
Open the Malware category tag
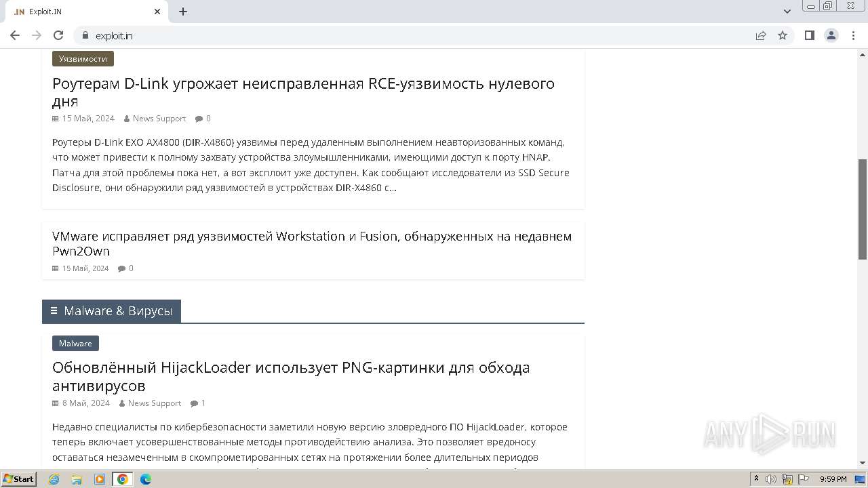(x=75, y=344)
